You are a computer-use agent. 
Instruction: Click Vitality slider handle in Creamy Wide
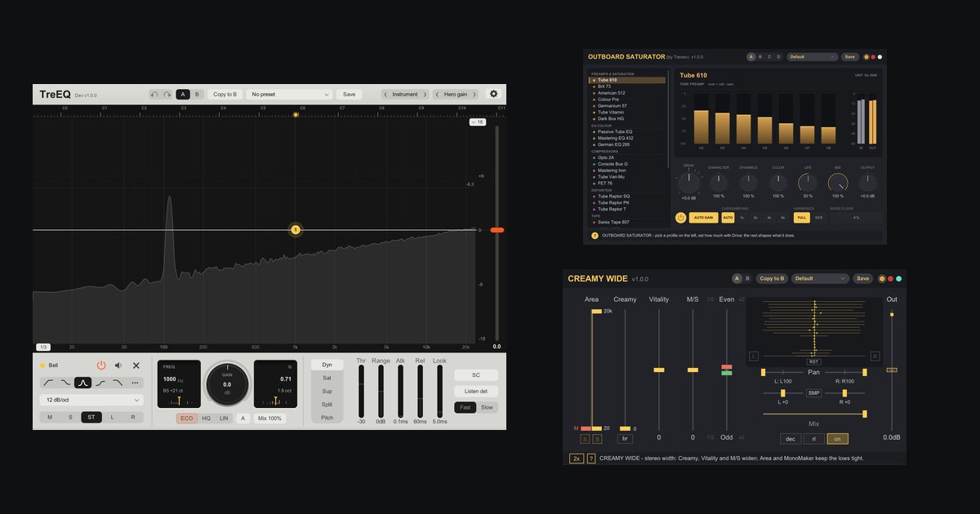tap(659, 370)
